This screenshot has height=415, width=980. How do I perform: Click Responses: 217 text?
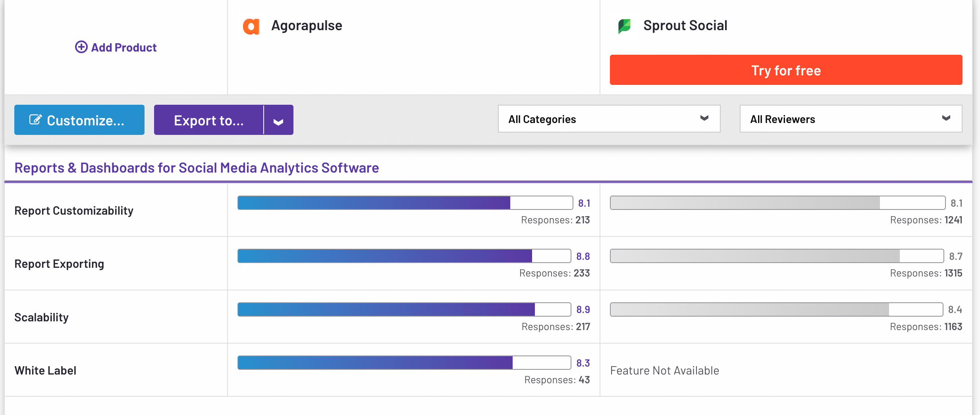pyautogui.click(x=556, y=327)
